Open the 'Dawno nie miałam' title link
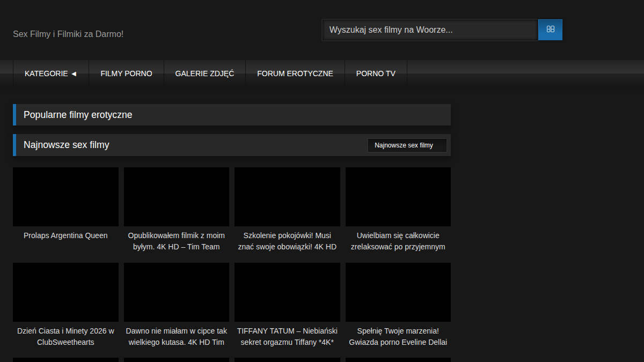 177,337
